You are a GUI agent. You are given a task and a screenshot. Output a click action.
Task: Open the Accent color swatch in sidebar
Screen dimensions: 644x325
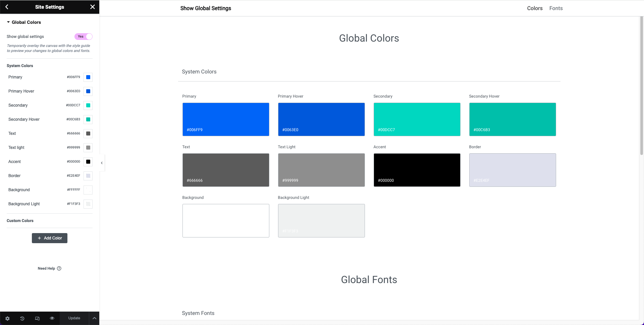click(x=88, y=162)
